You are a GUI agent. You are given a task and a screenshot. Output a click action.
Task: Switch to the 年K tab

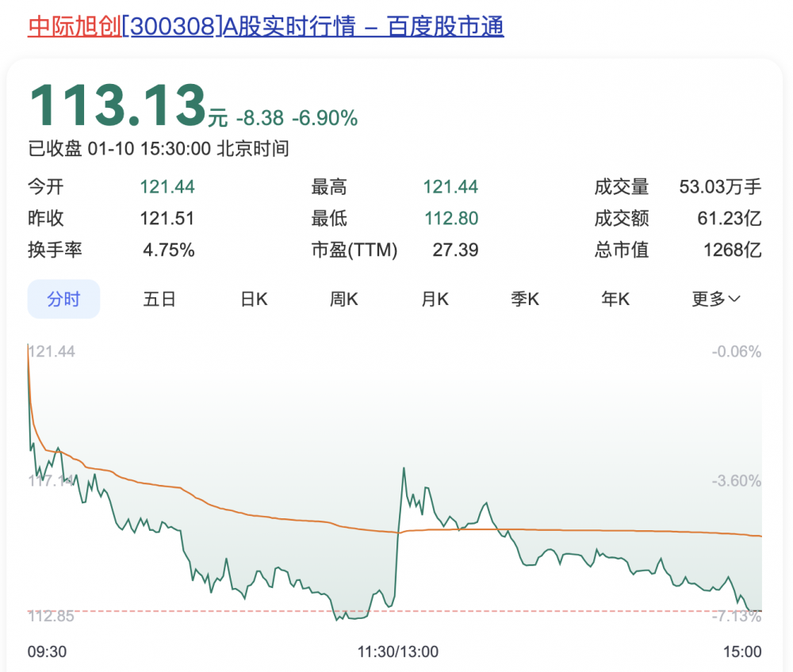tap(615, 299)
